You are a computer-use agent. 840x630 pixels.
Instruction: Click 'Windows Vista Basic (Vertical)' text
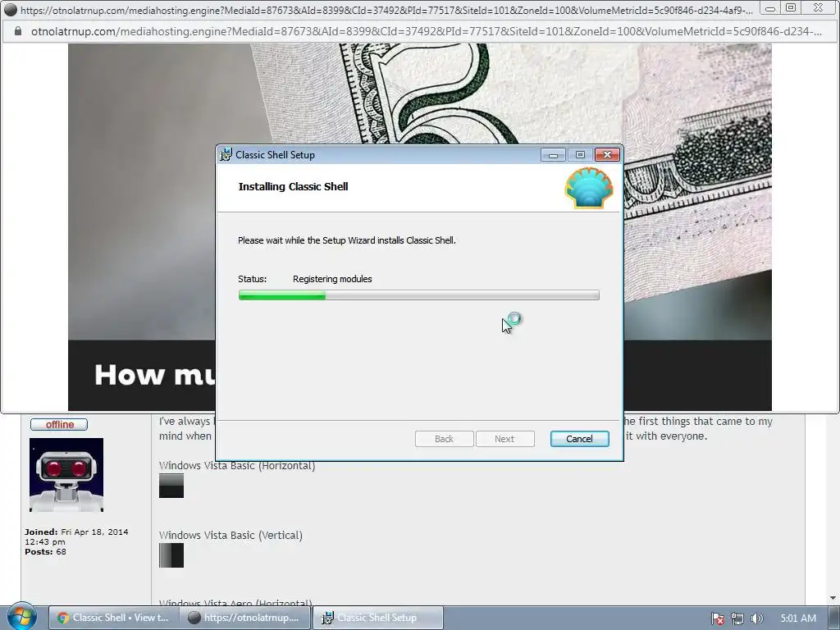point(231,535)
